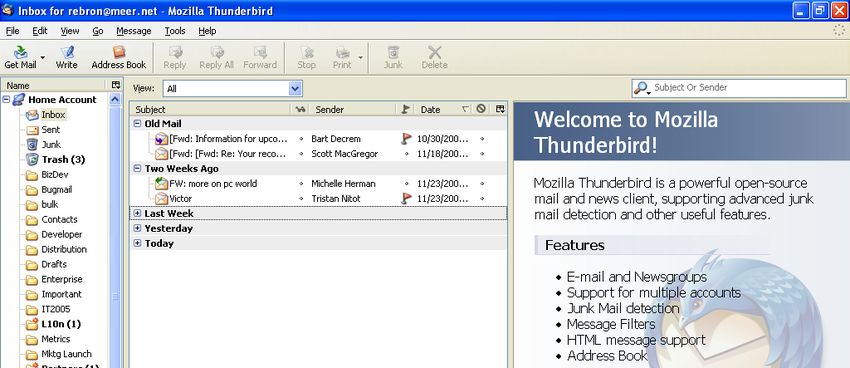Collapse the Two Weeks Ago group

pos(137,169)
